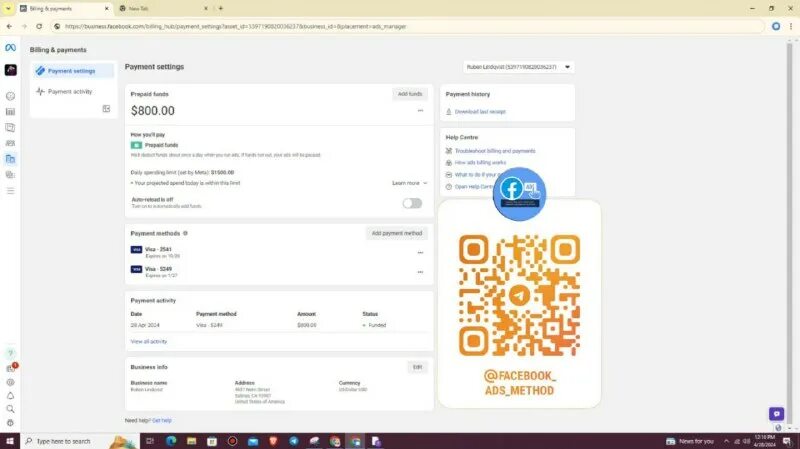This screenshot has height=449, width=800.
Task: Click the browser address bar
Action: (x=406, y=27)
